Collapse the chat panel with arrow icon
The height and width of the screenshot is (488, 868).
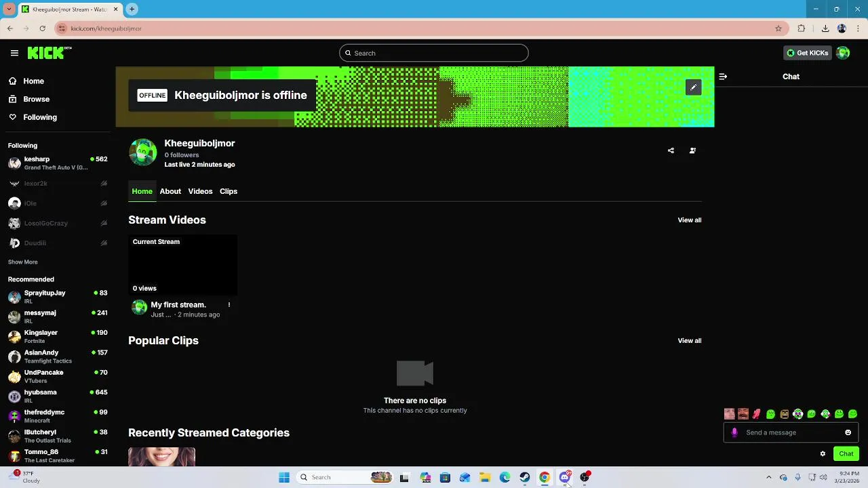(x=723, y=77)
